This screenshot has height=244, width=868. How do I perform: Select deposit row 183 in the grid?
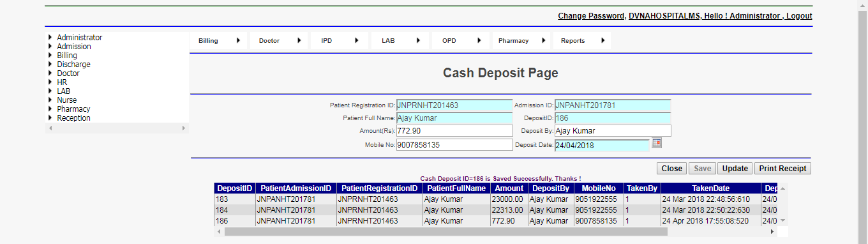(x=495, y=199)
